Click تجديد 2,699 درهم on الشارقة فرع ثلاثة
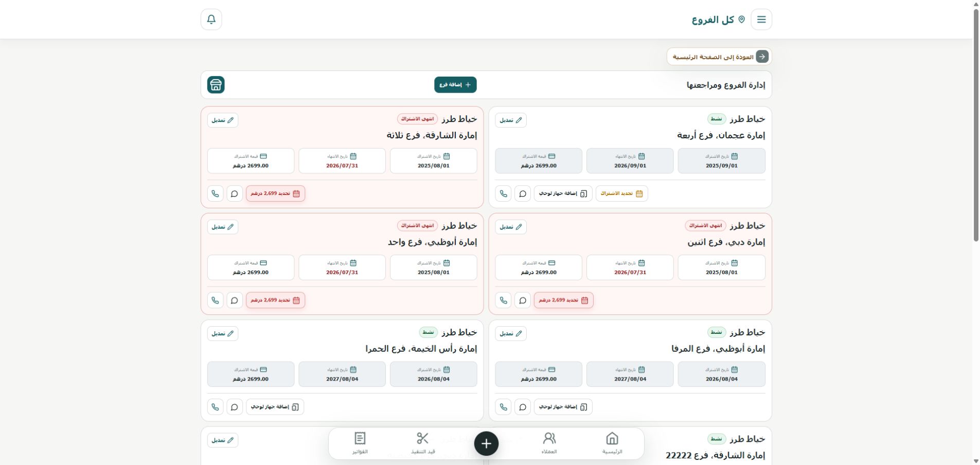Viewport: 980px width, 465px height. (275, 193)
